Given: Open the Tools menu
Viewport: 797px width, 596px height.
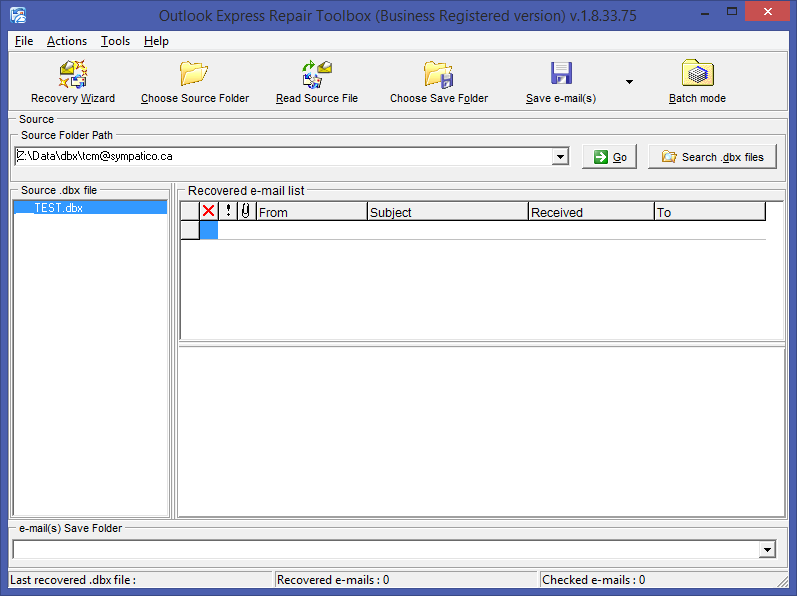Looking at the screenshot, I should pyautogui.click(x=115, y=41).
